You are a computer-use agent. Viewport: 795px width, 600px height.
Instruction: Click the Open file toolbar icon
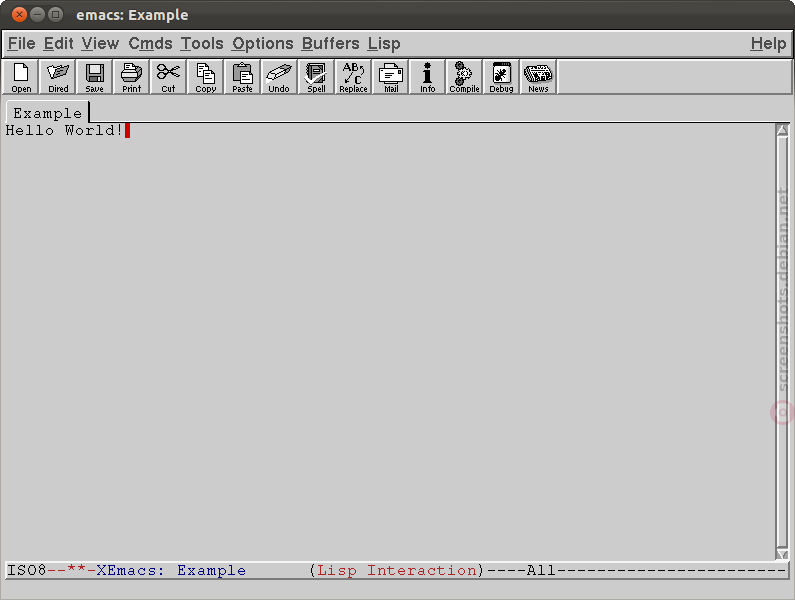[21, 77]
